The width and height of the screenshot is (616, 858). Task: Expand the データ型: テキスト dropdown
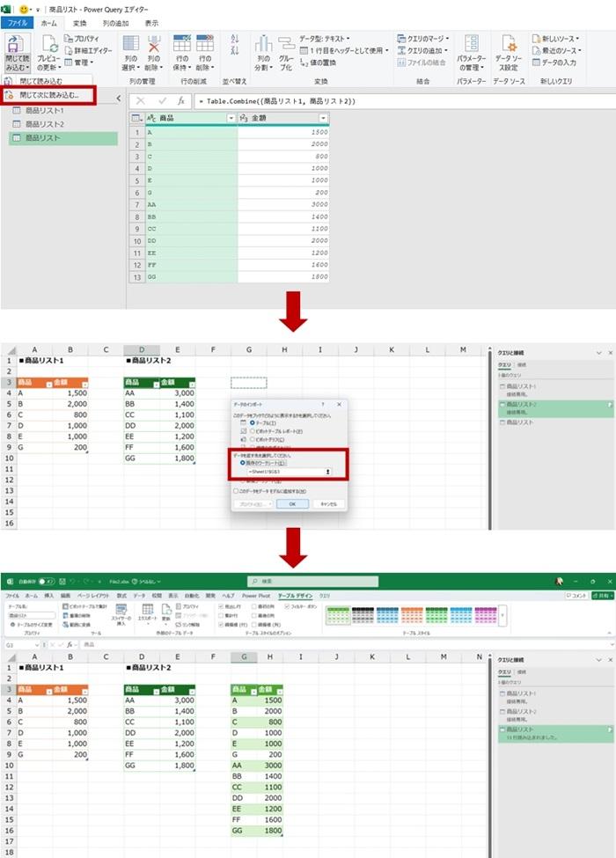click(327, 39)
